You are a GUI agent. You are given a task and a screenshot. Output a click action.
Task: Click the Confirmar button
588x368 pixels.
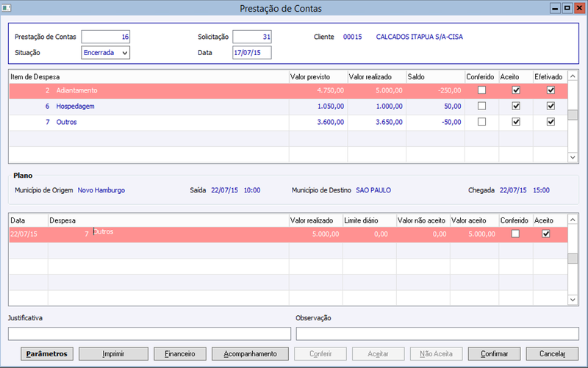pos(494,354)
